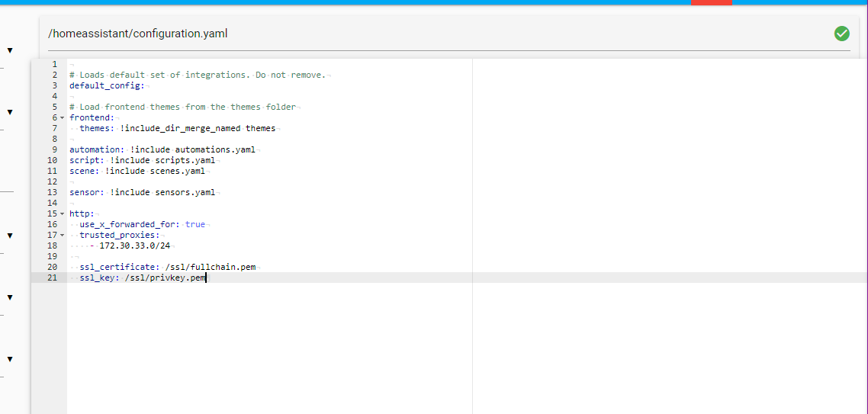Collapse the trusted_proxies fold arrow
This screenshot has height=414, width=868.
tap(63, 236)
